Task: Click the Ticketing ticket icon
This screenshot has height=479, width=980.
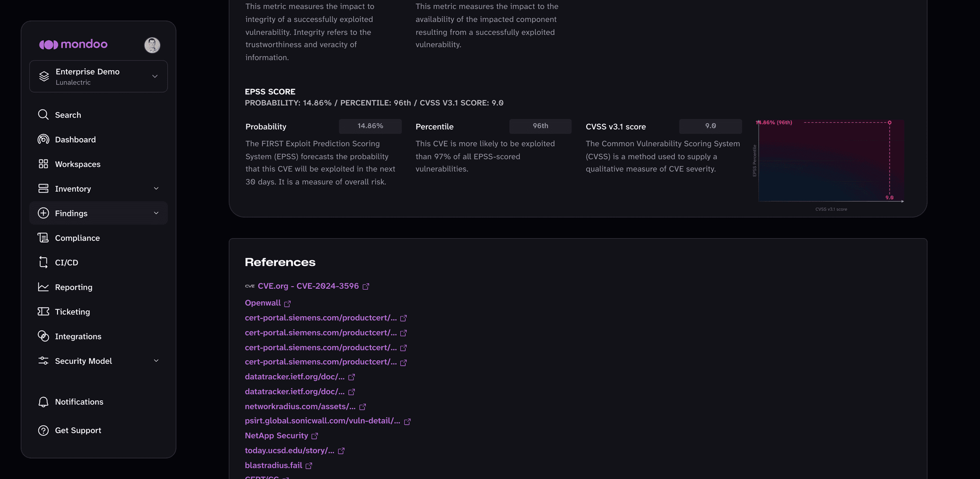Action: point(43,312)
